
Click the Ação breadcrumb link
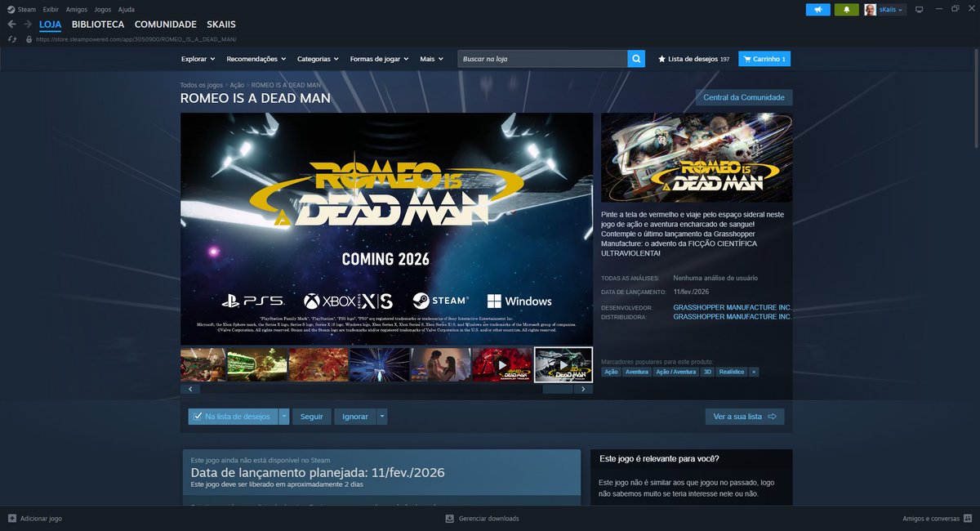[237, 85]
